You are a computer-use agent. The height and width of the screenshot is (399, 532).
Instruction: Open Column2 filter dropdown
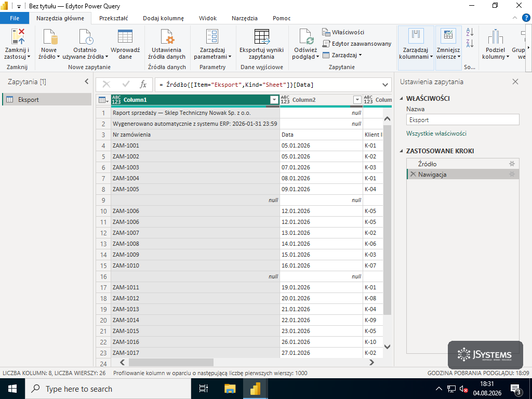point(357,100)
